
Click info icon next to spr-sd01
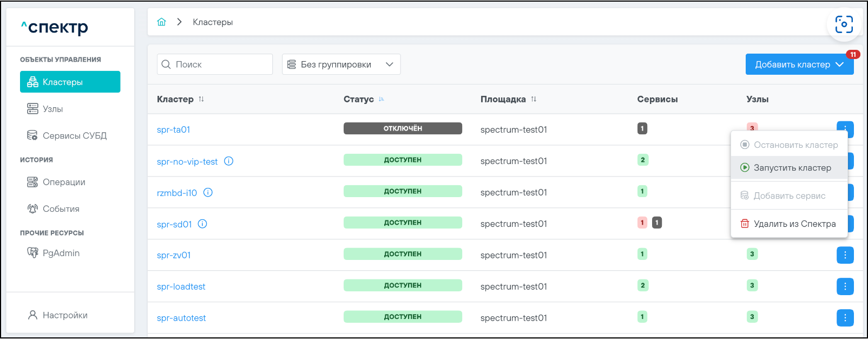[x=202, y=224]
